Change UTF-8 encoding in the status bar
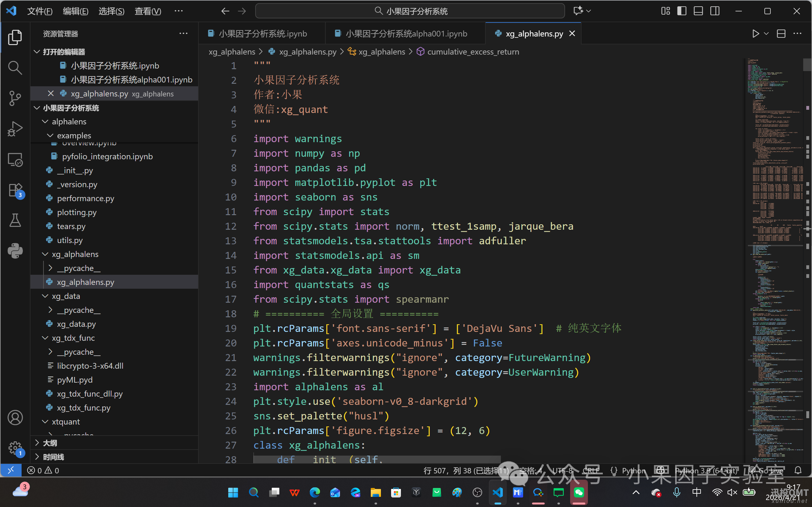The image size is (812, 507). pos(562,470)
